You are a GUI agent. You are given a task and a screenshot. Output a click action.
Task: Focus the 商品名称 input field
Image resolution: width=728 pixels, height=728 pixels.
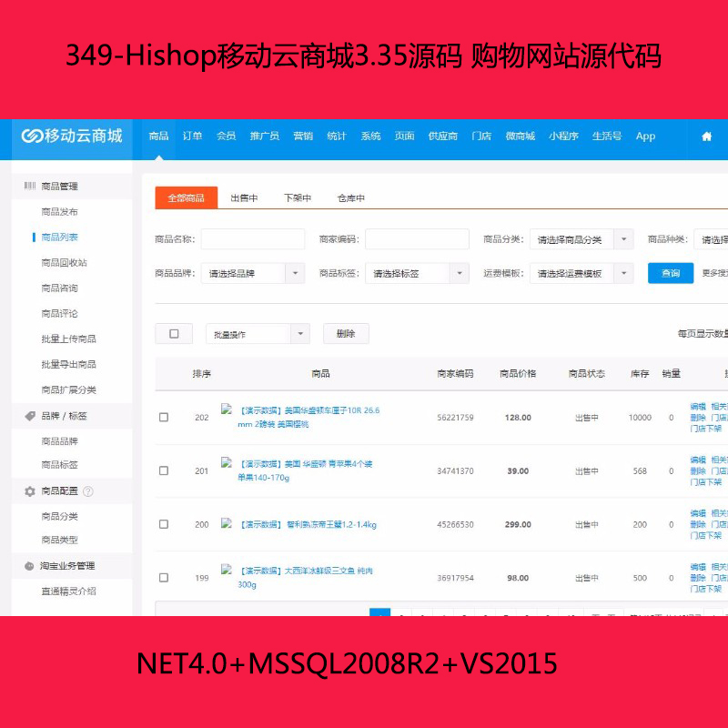pos(253,239)
